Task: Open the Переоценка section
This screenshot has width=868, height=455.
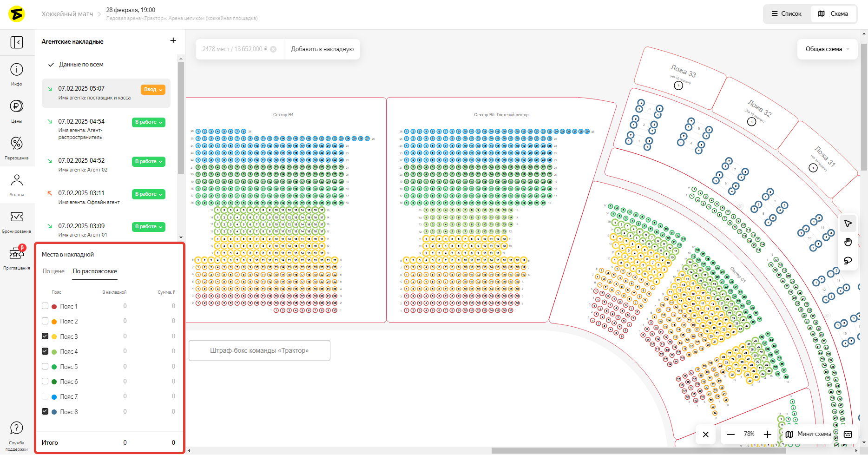Action: [x=17, y=147]
